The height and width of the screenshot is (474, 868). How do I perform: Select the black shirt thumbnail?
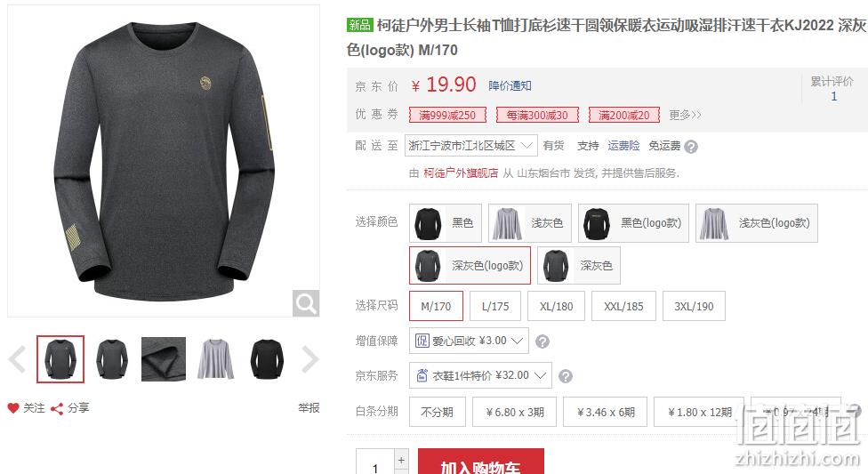tap(267, 359)
